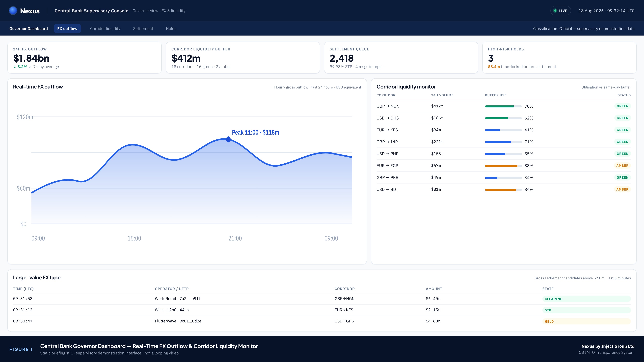The height and width of the screenshot is (362, 644).
Task: Click the 'Peak 11:00 · $118m' chart label
Action: pyautogui.click(x=255, y=132)
